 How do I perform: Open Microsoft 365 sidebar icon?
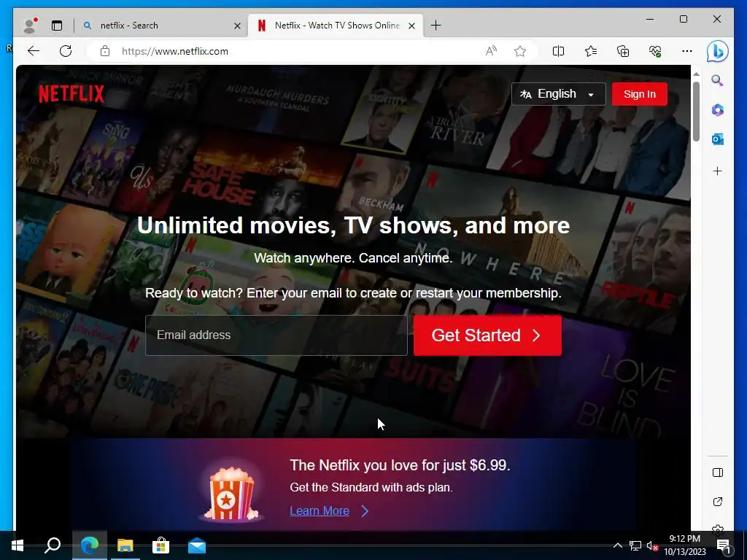click(718, 110)
